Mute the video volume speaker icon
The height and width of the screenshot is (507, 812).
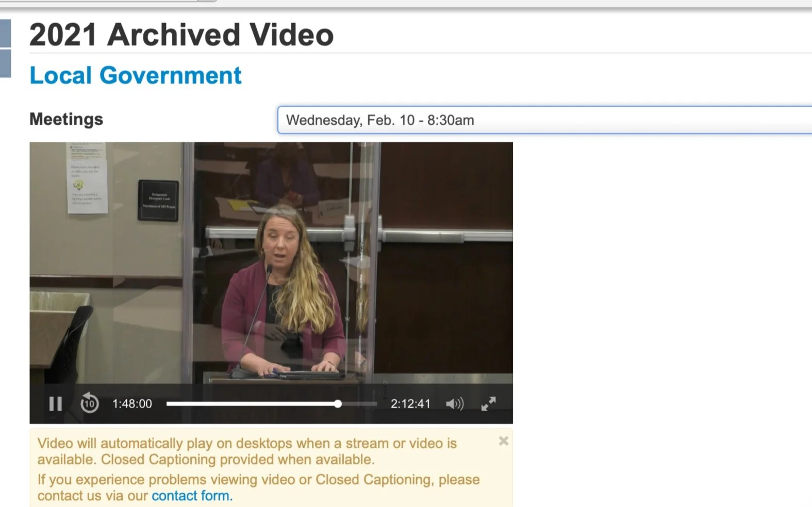(455, 403)
